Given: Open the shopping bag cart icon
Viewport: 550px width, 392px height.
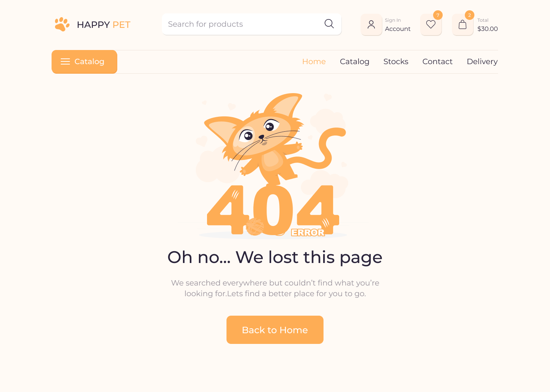Looking at the screenshot, I should tap(463, 24).
